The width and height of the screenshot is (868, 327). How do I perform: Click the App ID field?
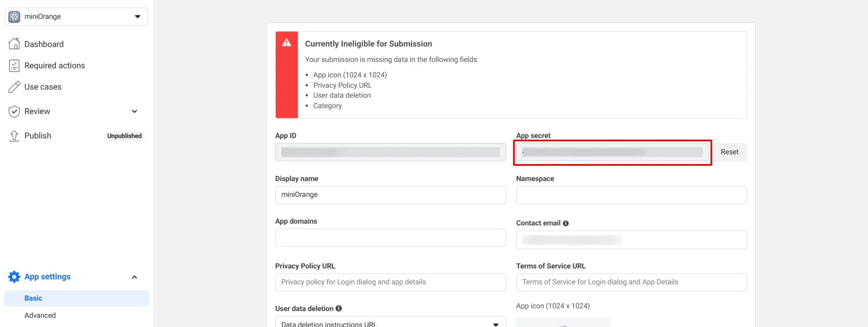391,152
